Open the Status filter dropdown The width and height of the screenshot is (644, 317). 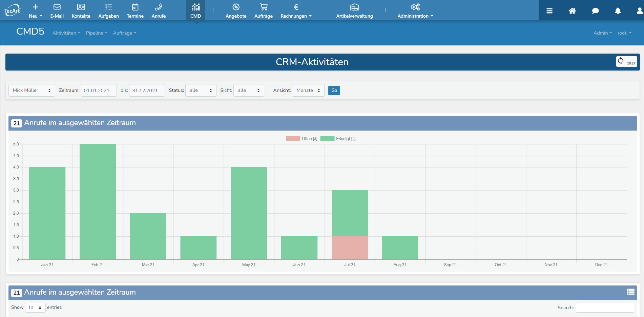(201, 91)
